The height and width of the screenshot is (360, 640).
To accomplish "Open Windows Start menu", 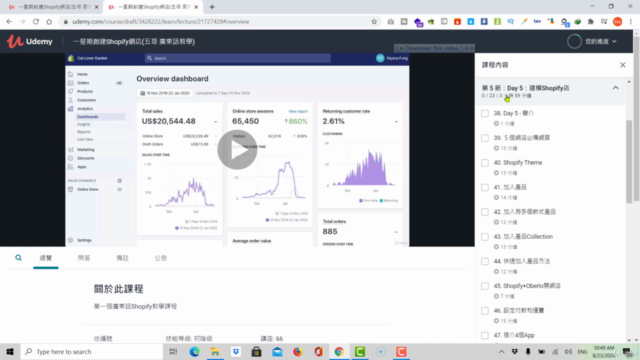I will click(10, 351).
